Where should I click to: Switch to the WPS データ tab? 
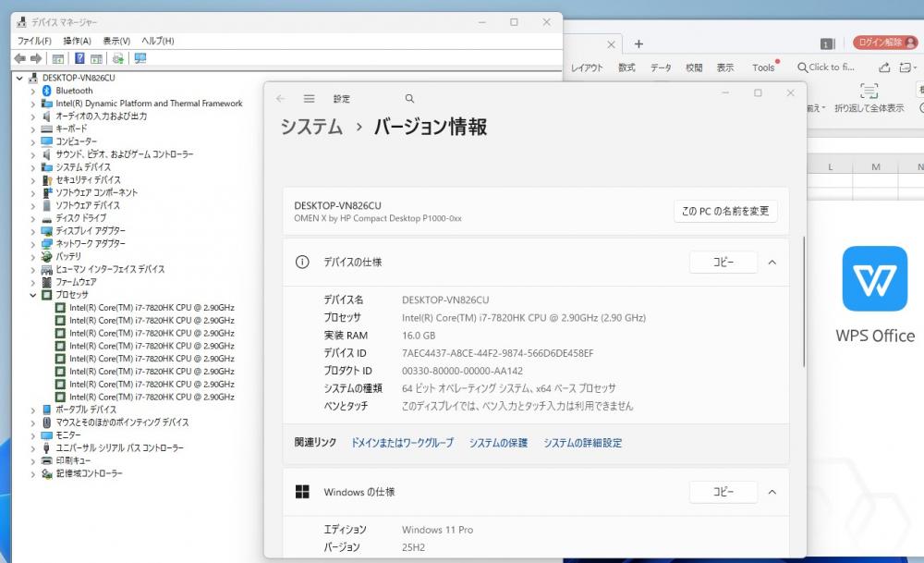coord(661,67)
